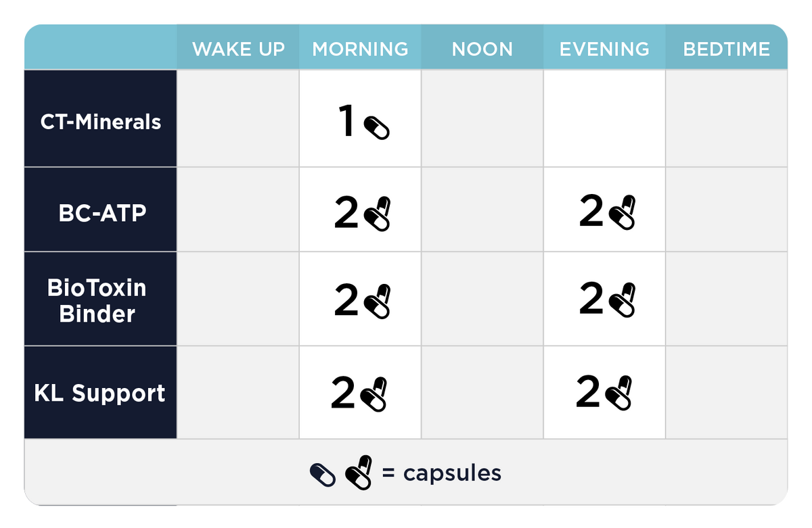Click the CT-Minerals morning capsule icon
This screenshot has width=812, height=528.
(377, 127)
